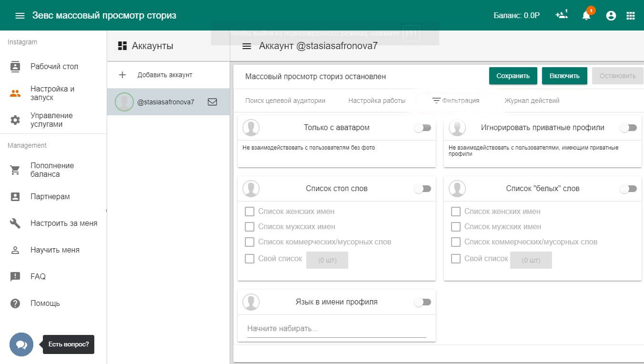Click avatar icon in Язык в имени профиля card

coord(251,302)
